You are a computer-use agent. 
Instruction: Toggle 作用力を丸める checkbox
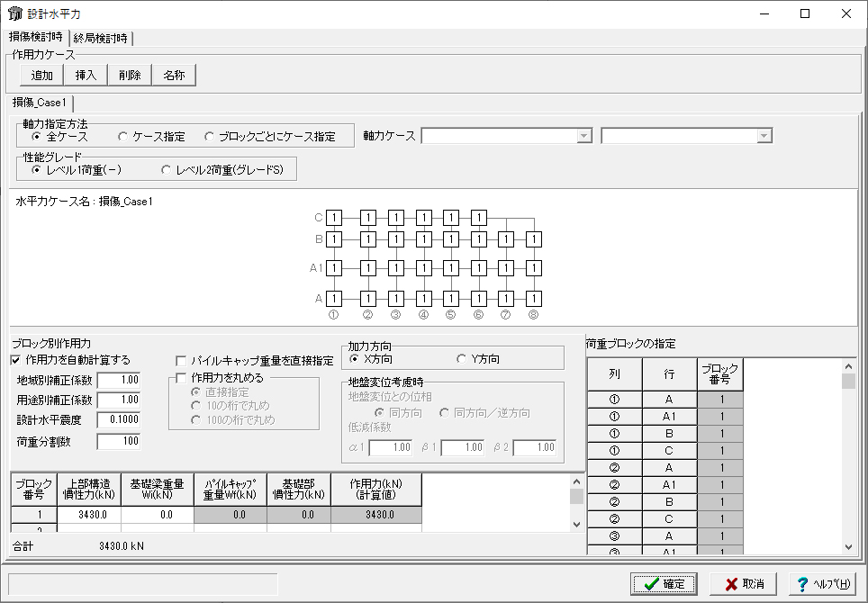coord(180,378)
